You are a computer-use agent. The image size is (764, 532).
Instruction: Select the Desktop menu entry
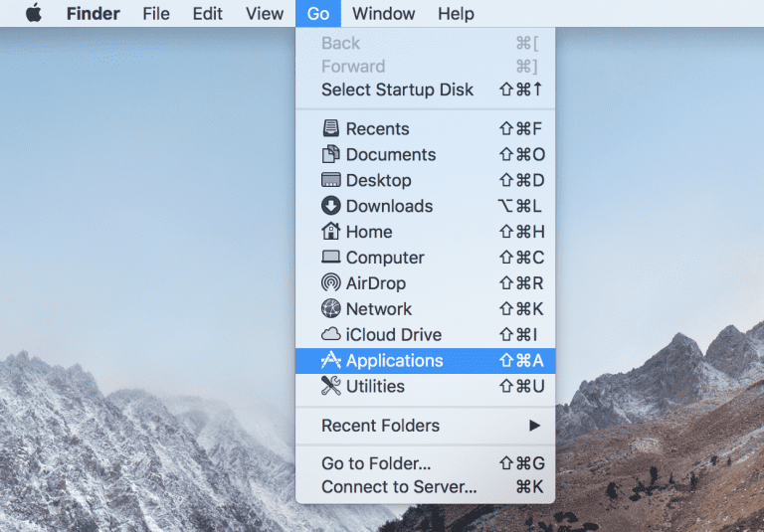(x=425, y=180)
